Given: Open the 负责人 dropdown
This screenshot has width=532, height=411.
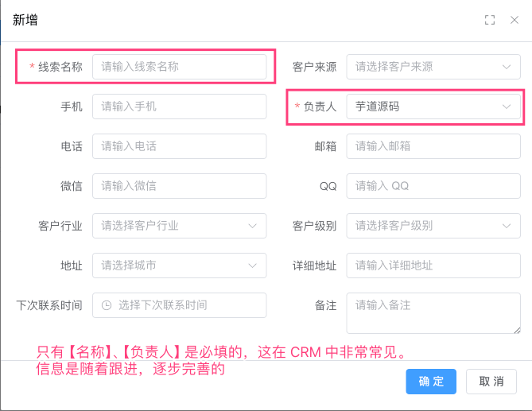Looking at the screenshot, I should 433,107.
